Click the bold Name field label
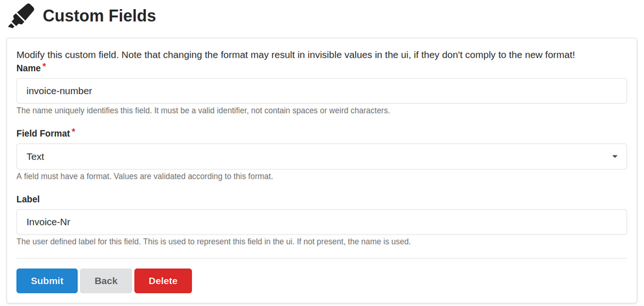This screenshot has height=306, width=644. [x=28, y=68]
